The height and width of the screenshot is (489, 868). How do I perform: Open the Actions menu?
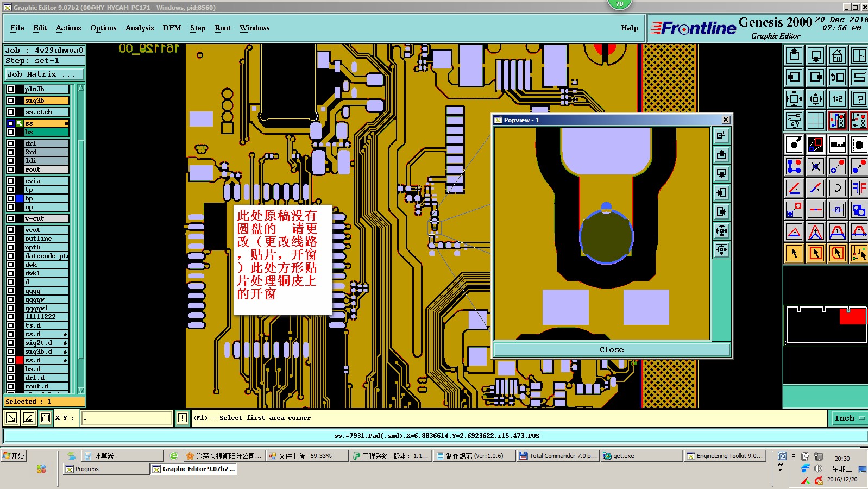68,28
